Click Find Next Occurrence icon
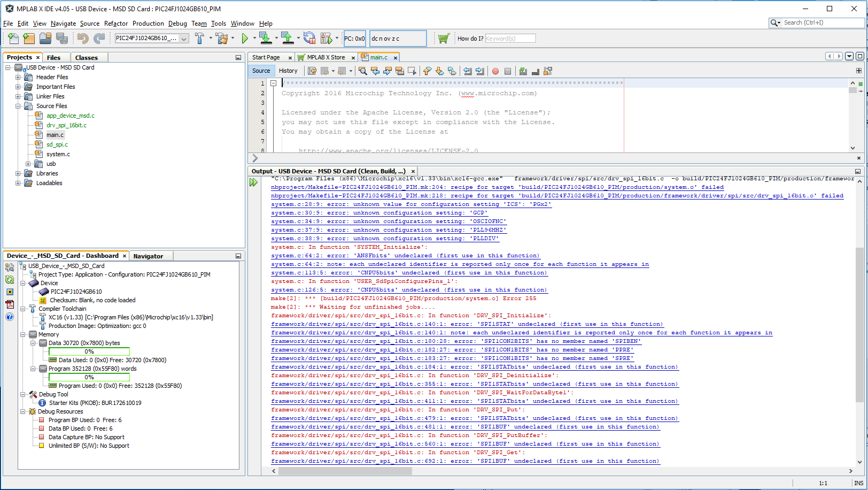868x490 pixels. pyautogui.click(x=387, y=71)
